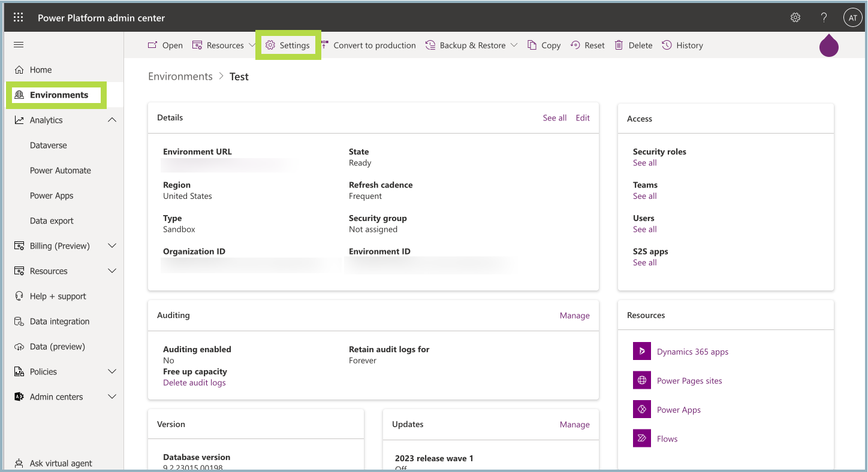The image size is (868, 472).
Task: Open the header settings gear icon
Action: (x=795, y=17)
